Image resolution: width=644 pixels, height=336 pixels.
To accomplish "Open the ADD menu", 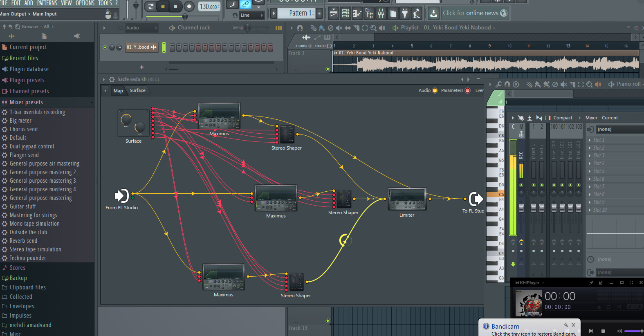I will coord(29,3).
